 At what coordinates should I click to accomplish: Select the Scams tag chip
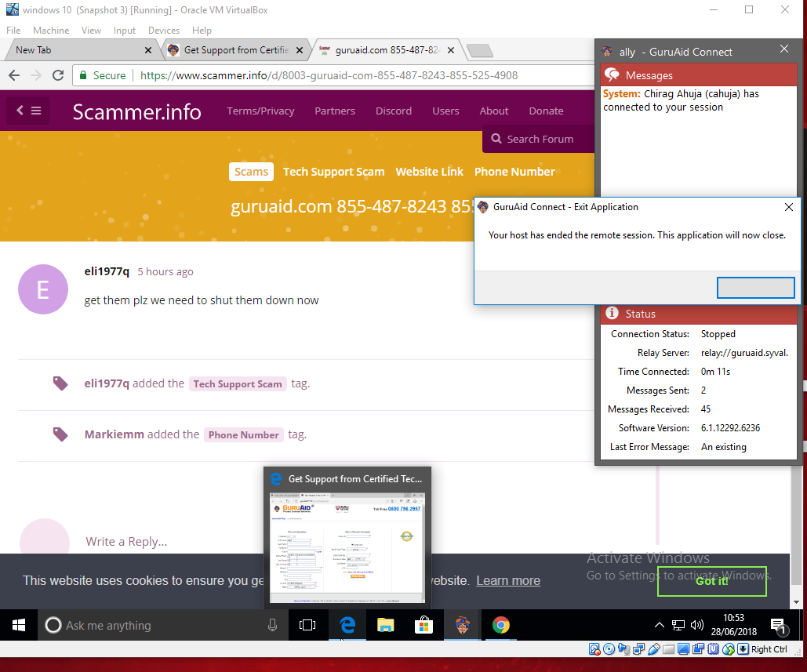pyautogui.click(x=251, y=172)
